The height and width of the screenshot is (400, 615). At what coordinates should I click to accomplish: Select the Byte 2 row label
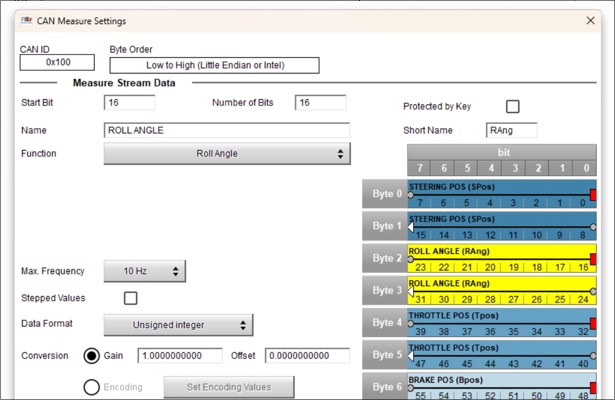tap(384, 258)
